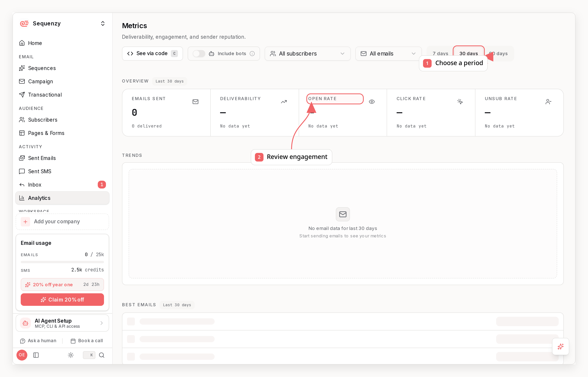
Task: Collapse the sidebar panel icon
Action: [36, 355]
